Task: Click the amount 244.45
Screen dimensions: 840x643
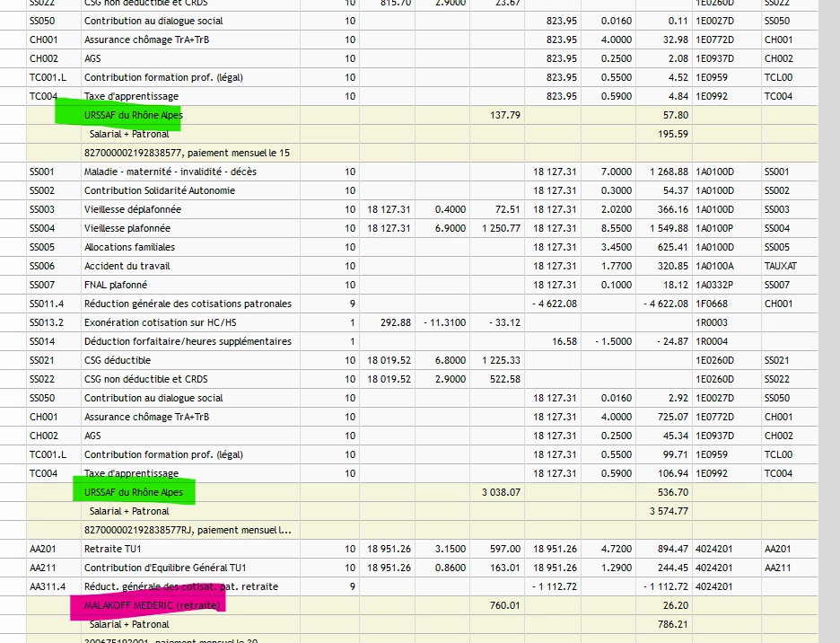Action: pyautogui.click(x=673, y=568)
